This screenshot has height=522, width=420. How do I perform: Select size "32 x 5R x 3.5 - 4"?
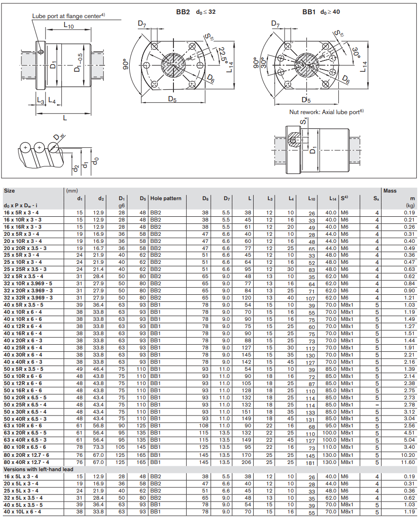point(23,276)
